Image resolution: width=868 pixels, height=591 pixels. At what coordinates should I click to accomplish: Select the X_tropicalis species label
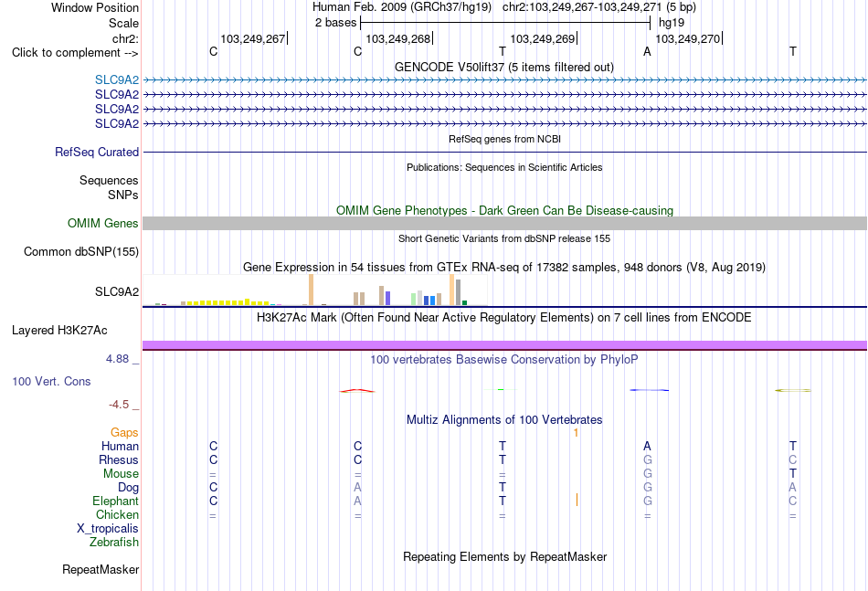coord(108,529)
